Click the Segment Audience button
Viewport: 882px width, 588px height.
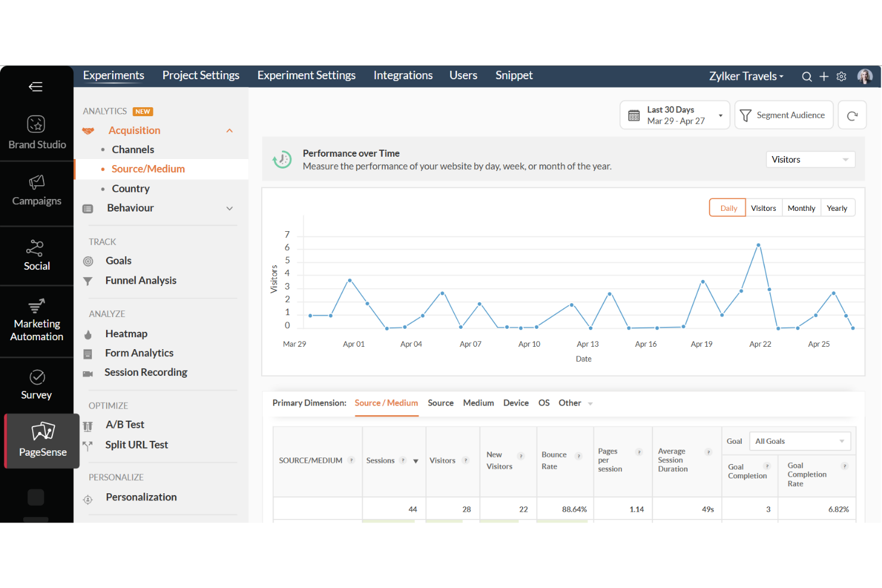784,114
